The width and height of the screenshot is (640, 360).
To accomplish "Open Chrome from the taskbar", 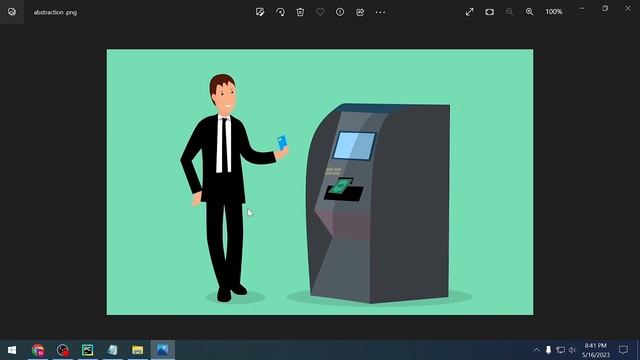I will [x=38, y=350].
